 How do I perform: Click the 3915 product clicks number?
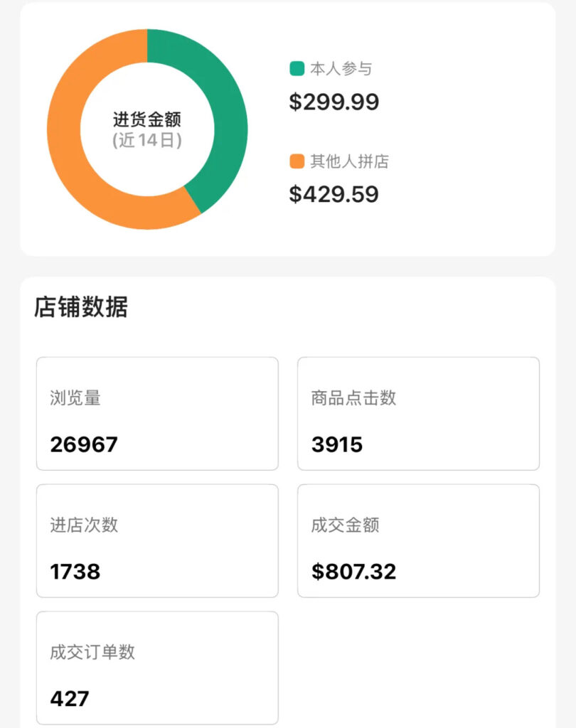tap(337, 445)
